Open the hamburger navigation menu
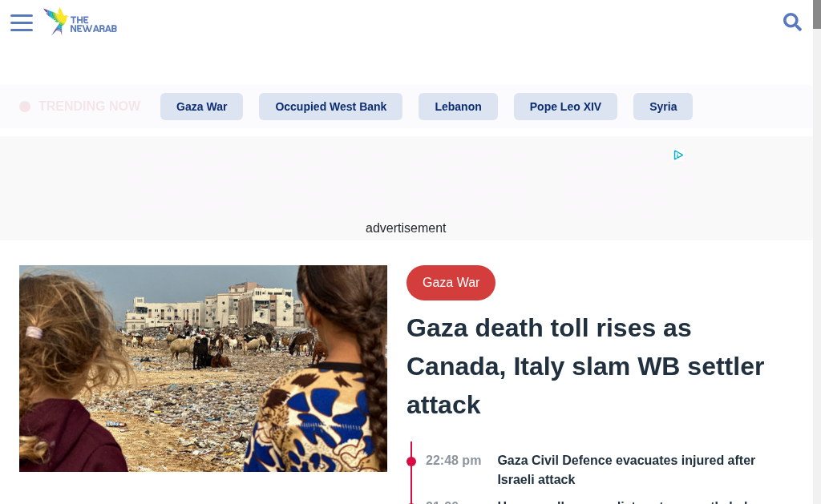821x504 pixels. coord(22,22)
